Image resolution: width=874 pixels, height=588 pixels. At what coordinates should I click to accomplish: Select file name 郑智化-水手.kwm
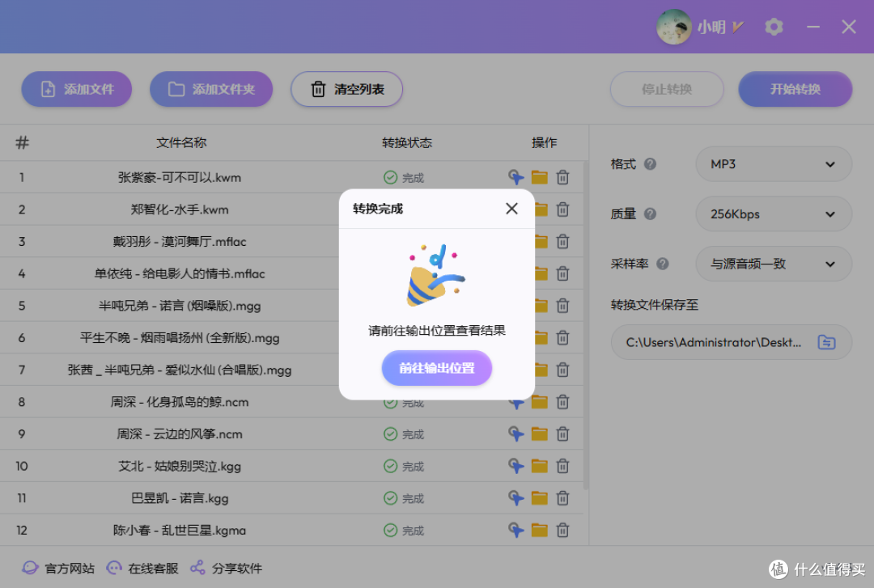(x=180, y=209)
